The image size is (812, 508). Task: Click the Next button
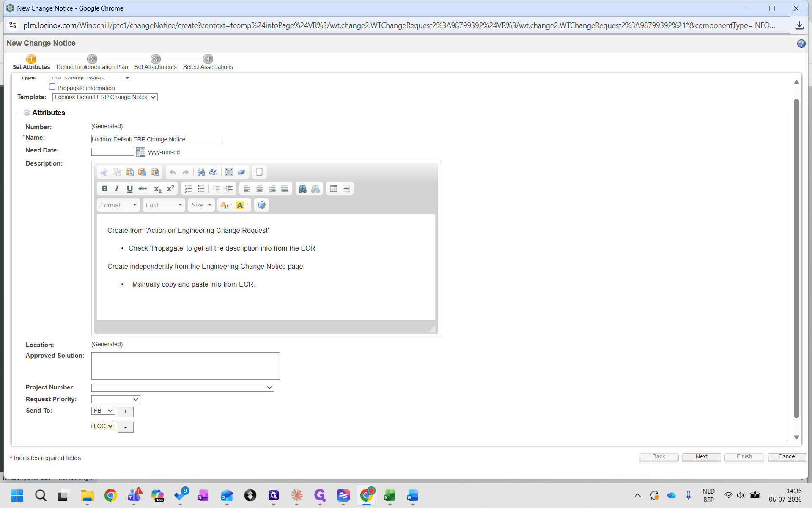(702, 457)
